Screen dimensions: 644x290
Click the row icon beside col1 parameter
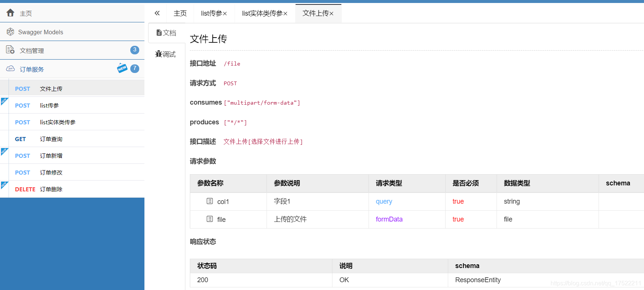[210, 201]
